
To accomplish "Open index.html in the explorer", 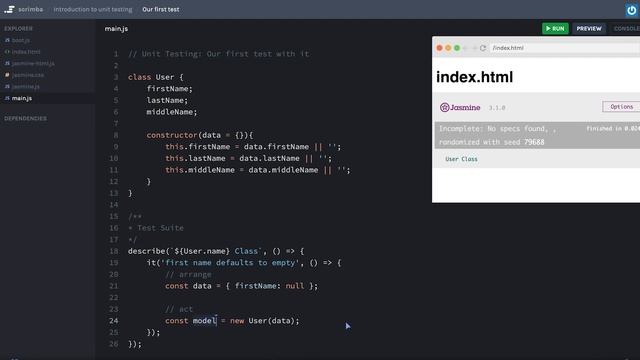I will click(26, 52).
